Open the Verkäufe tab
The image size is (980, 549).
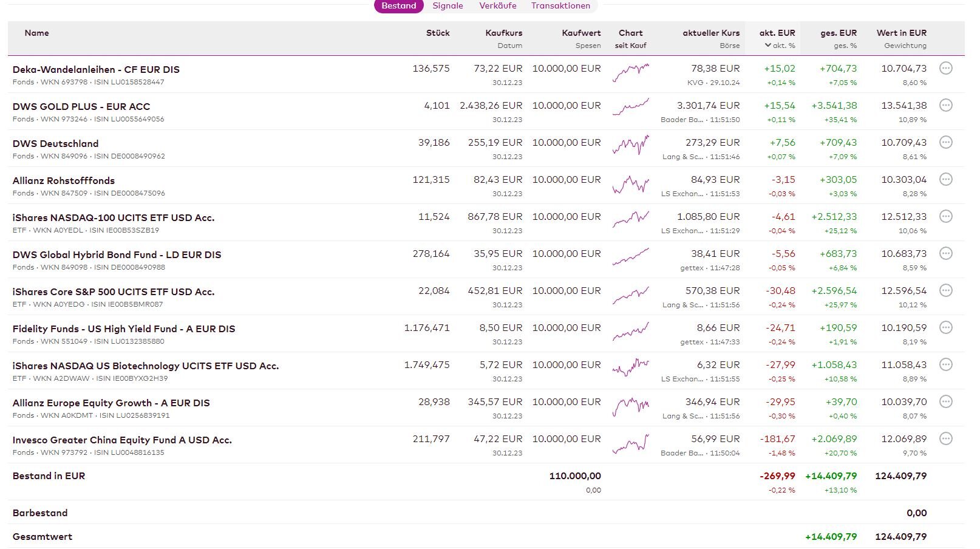pyautogui.click(x=497, y=6)
